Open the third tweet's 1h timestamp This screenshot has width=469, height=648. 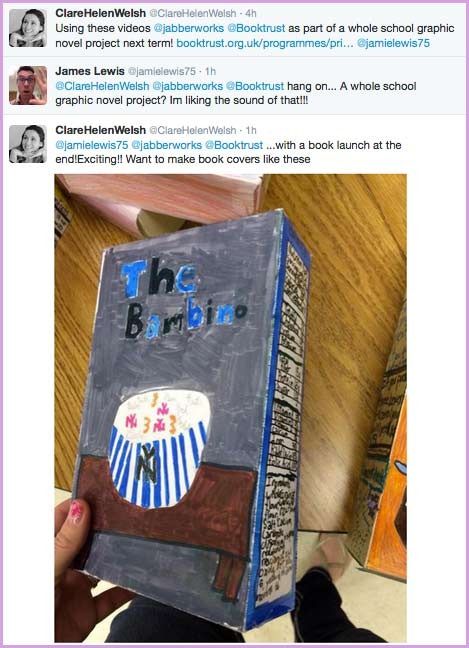point(251,130)
